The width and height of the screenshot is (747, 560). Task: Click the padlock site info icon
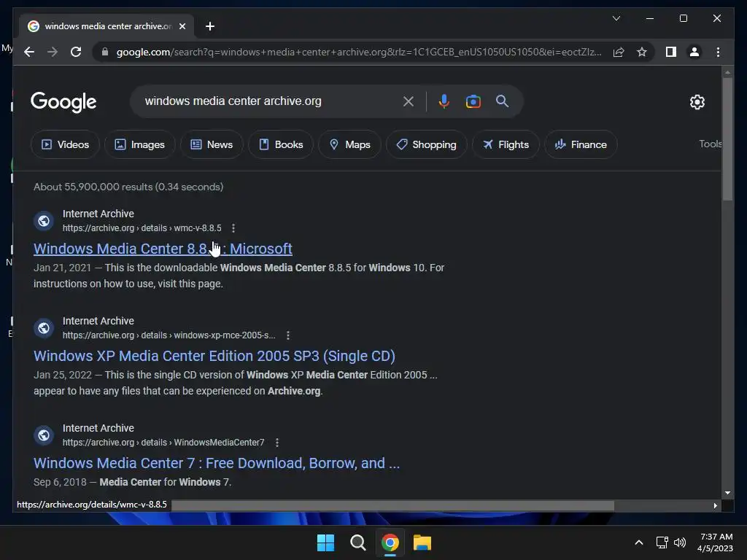pyautogui.click(x=105, y=52)
